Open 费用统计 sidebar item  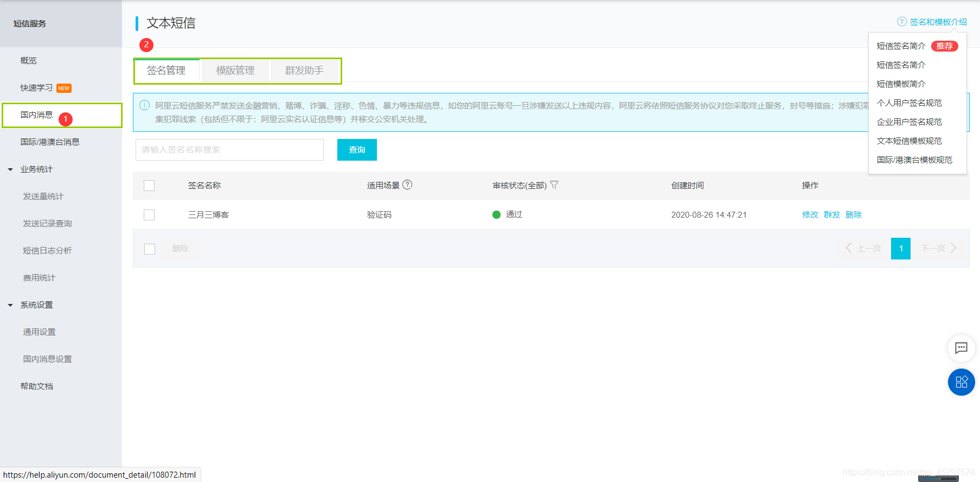point(39,278)
